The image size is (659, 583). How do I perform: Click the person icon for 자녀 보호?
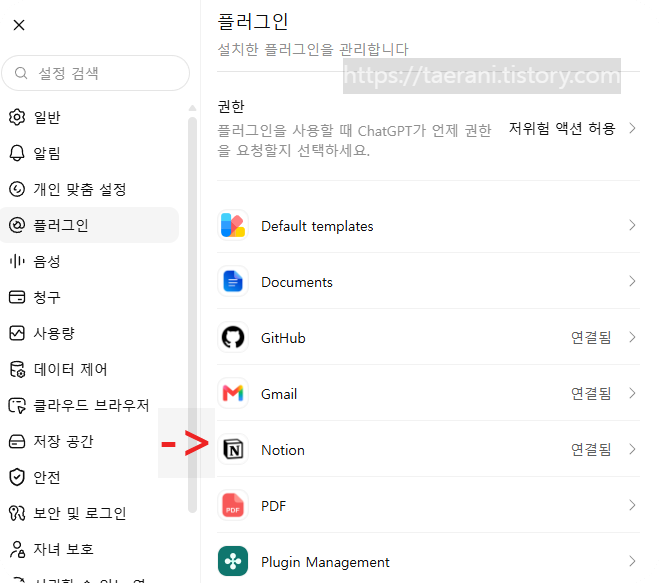[x=17, y=549]
